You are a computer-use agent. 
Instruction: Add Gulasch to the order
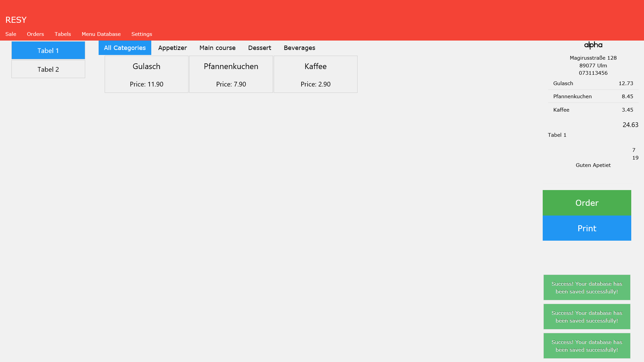click(147, 74)
